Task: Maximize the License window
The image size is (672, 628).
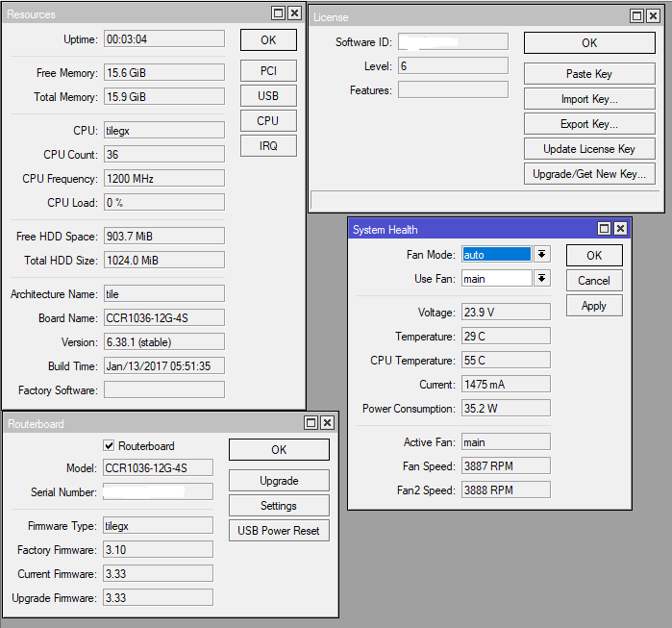Action: (x=635, y=16)
